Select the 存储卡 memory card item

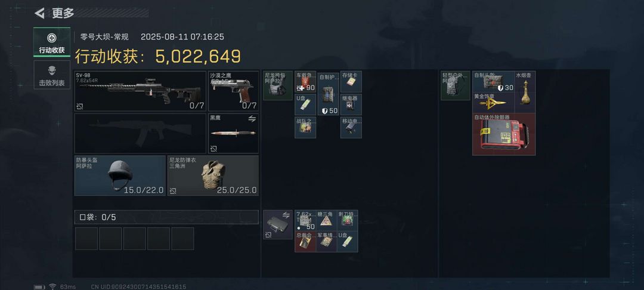tap(351, 82)
